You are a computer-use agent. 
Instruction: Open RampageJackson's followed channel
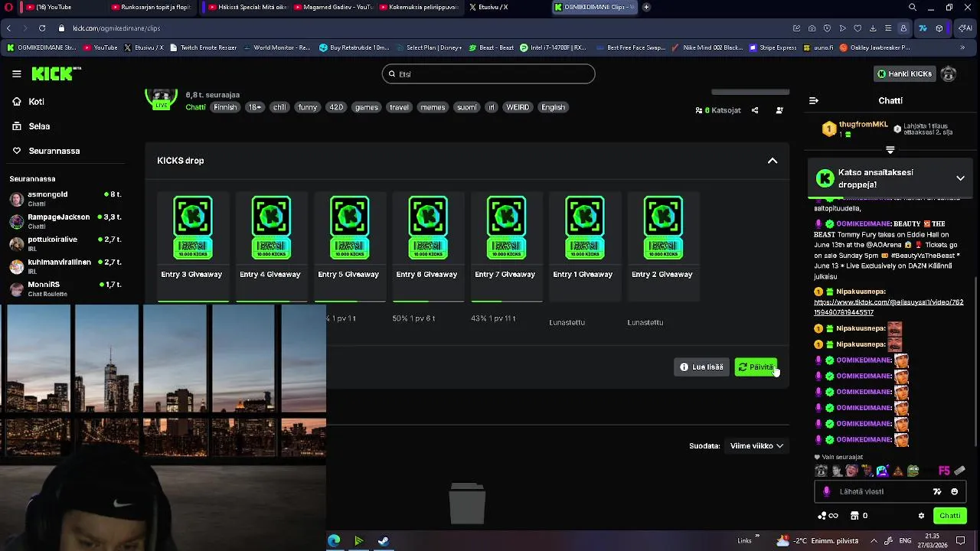coord(65,221)
